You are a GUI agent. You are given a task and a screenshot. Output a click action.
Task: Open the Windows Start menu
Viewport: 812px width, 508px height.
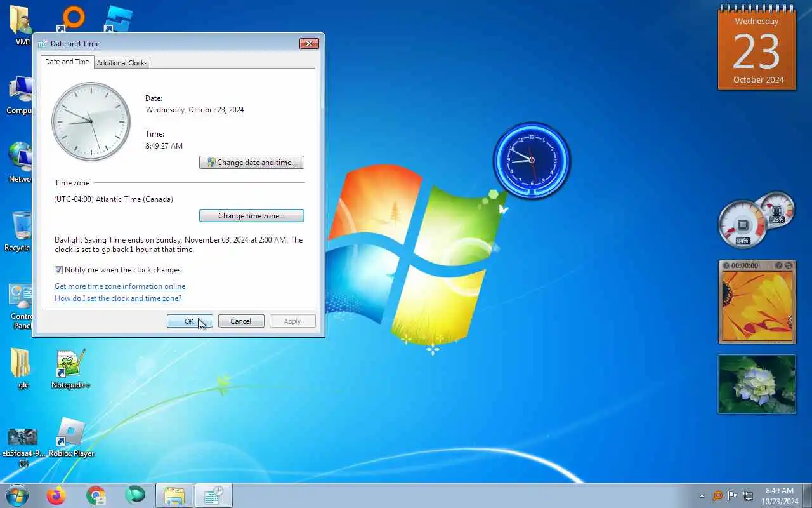coord(16,495)
